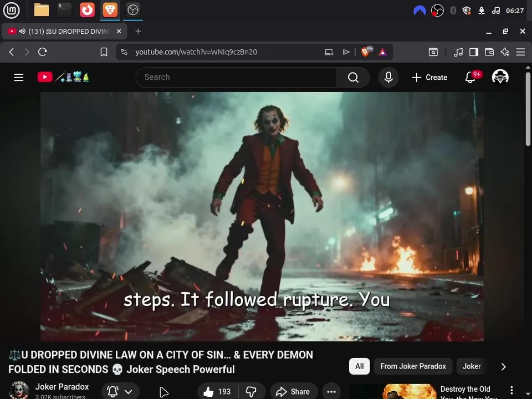Show more filter chips with arrow

point(504,366)
